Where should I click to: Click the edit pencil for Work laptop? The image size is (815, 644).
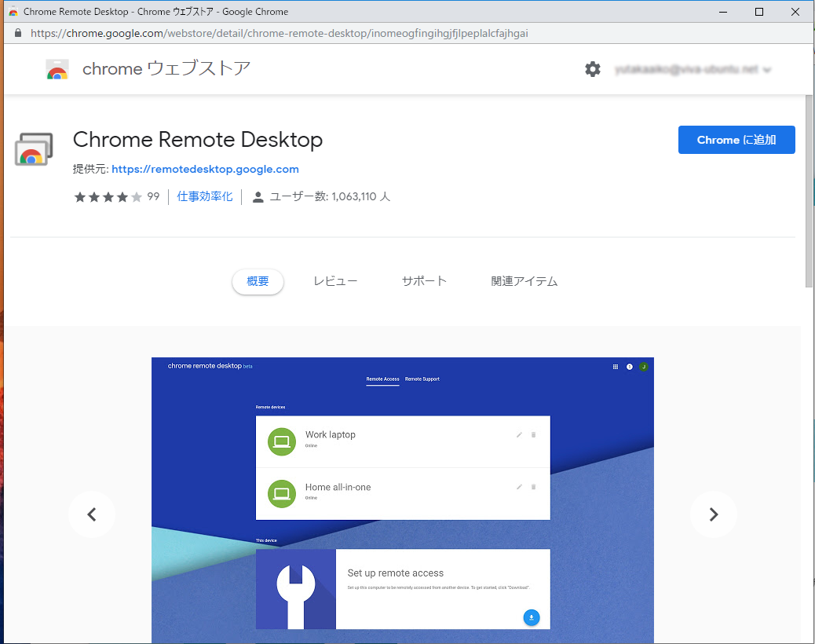[x=519, y=434]
